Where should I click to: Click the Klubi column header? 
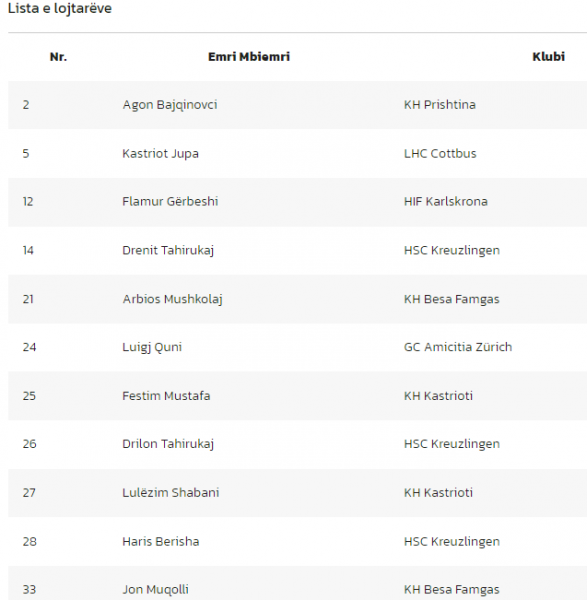548,57
